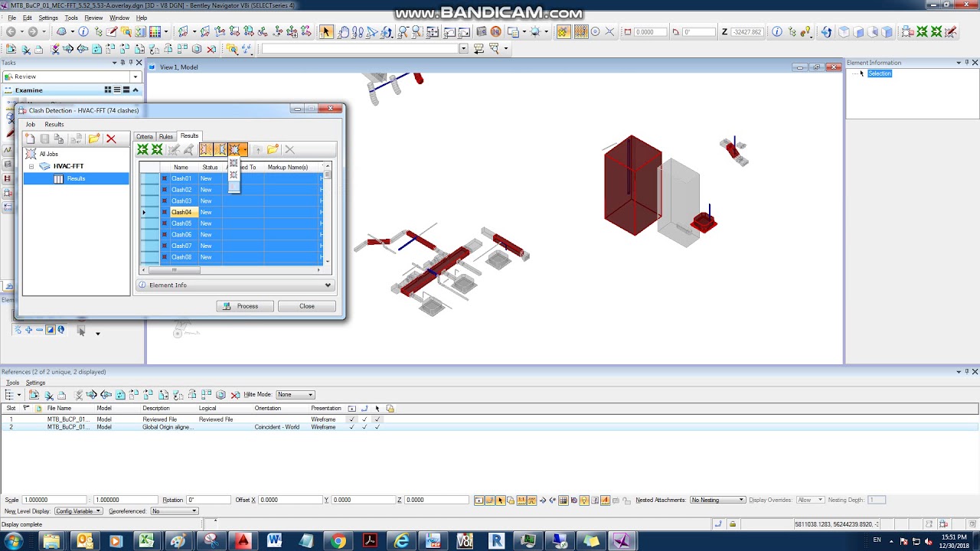Click the first green clash results icon
The image size is (980, 551).
142,149
